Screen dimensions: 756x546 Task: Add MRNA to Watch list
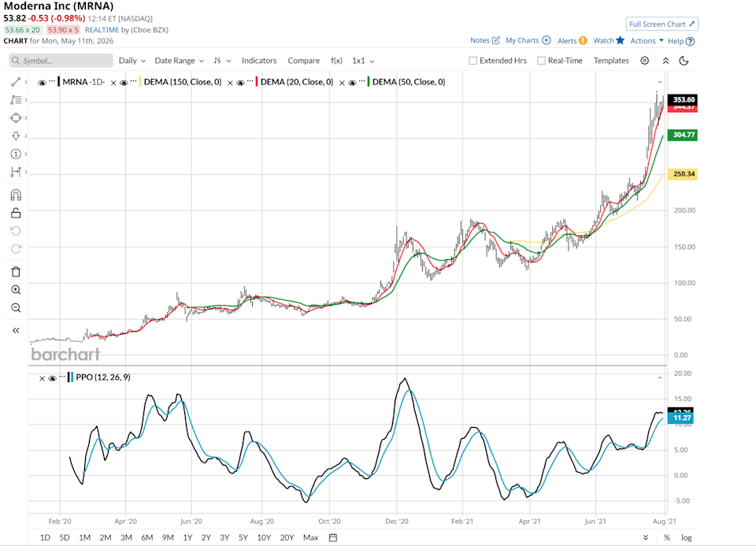(609, 40)
